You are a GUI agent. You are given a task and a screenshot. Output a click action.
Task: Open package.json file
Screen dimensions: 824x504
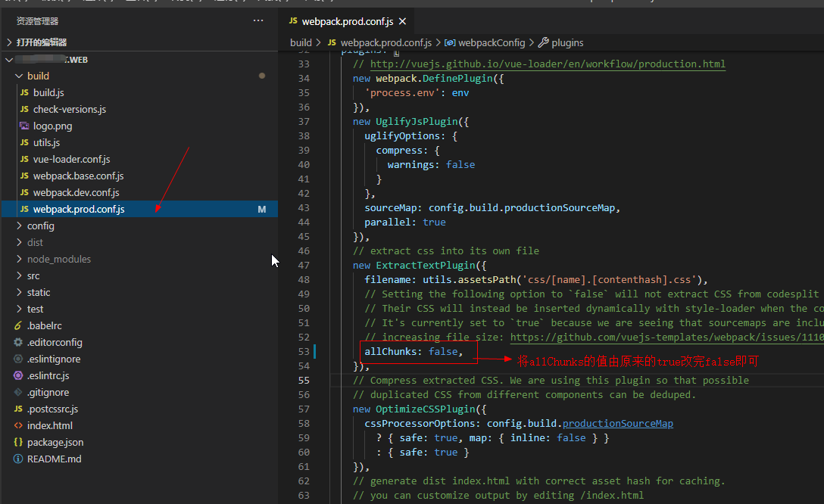[x=55, y=442]
